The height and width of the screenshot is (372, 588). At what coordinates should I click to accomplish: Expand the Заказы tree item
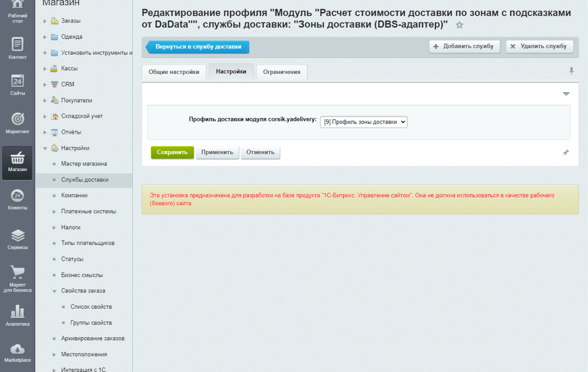44,21
